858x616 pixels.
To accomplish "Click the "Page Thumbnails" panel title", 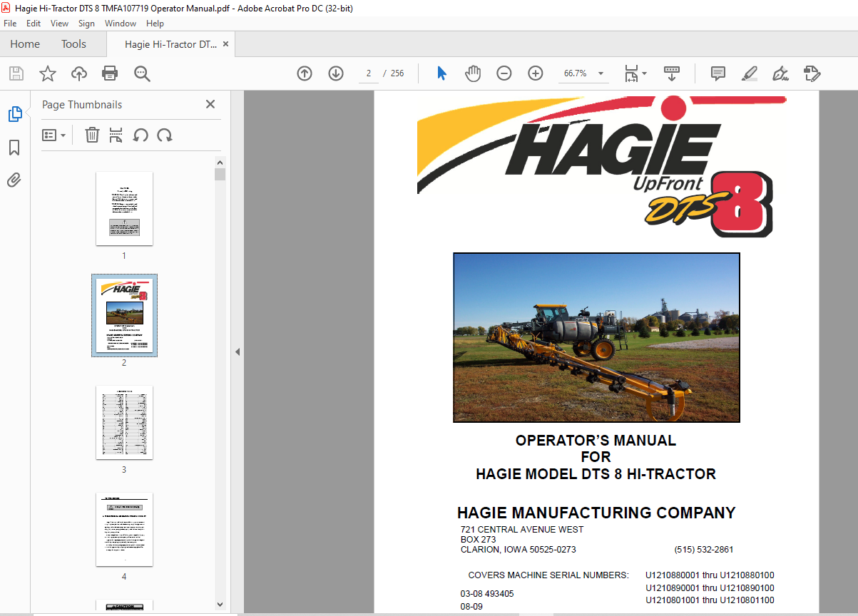I will coord(82,105).
